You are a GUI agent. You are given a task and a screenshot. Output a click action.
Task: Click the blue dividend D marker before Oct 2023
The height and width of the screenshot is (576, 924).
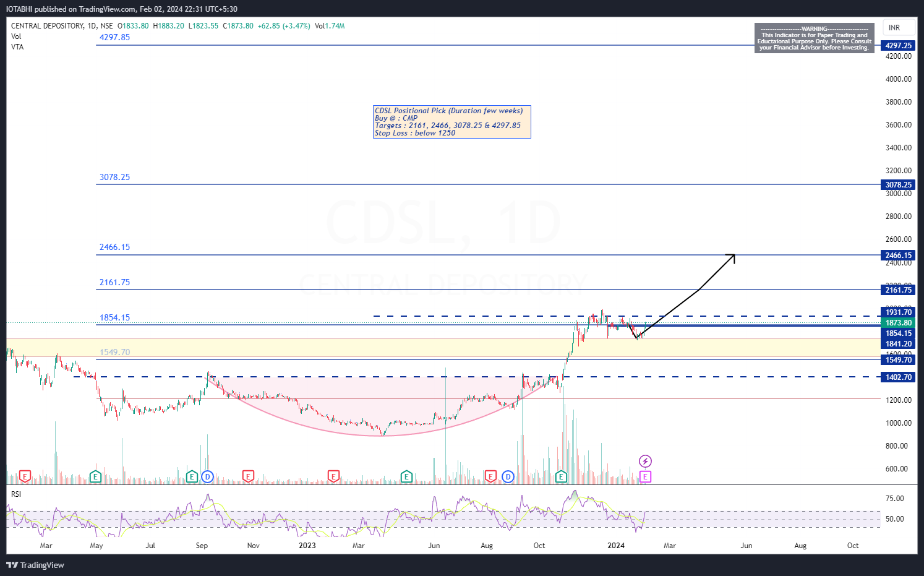pos(508,476)
